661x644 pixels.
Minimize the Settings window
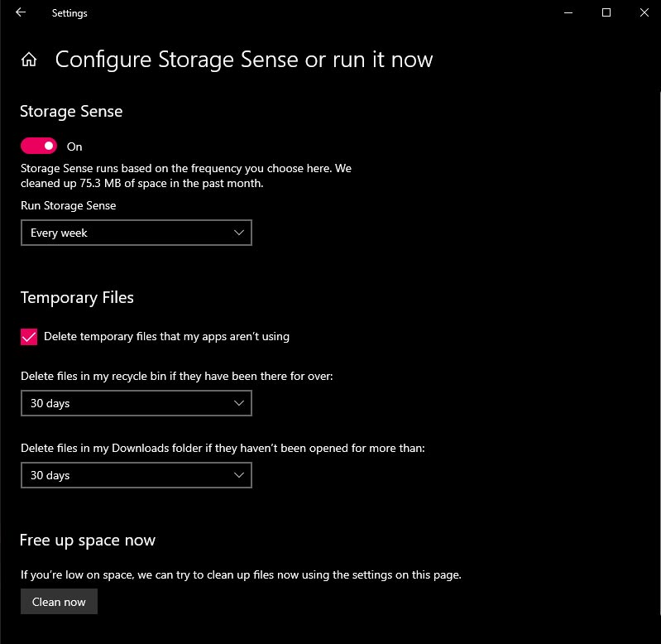pyautogui.click(x=568, y=12)
